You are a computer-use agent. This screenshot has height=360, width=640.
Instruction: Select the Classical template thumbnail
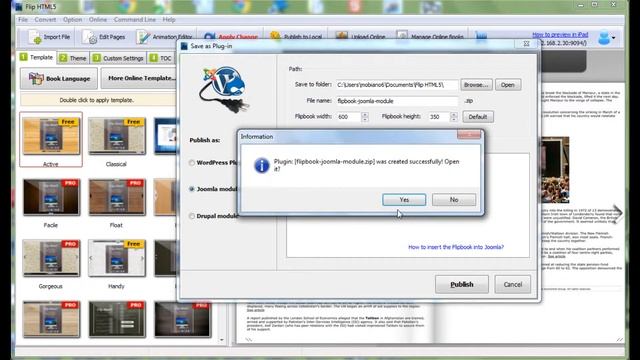tap(116, 136)
